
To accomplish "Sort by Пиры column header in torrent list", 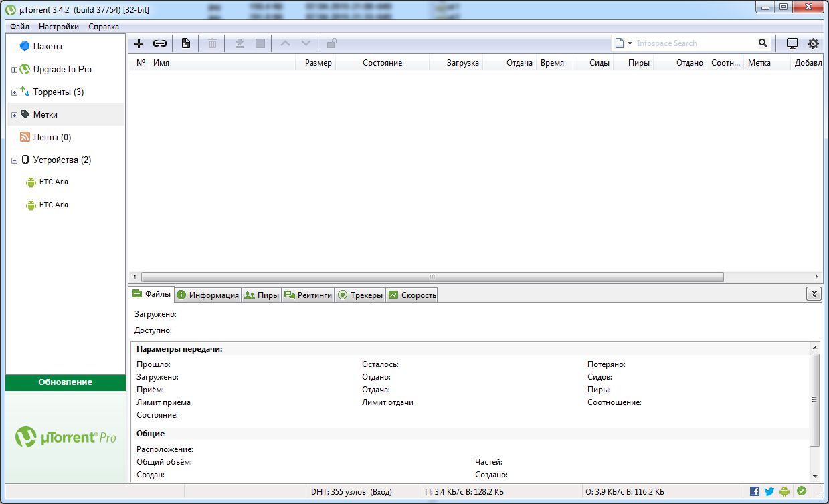I will click(x=633, y=63).
